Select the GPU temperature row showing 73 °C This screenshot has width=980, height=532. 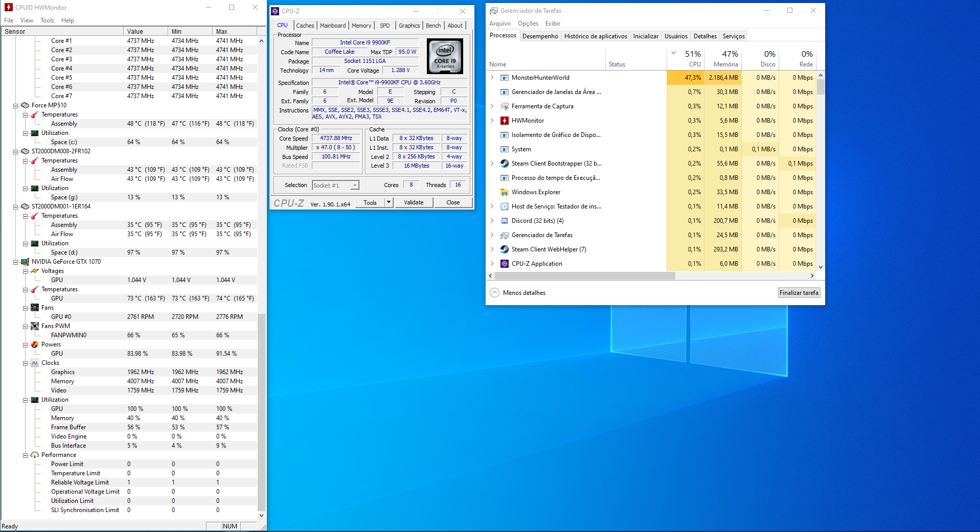129,298
